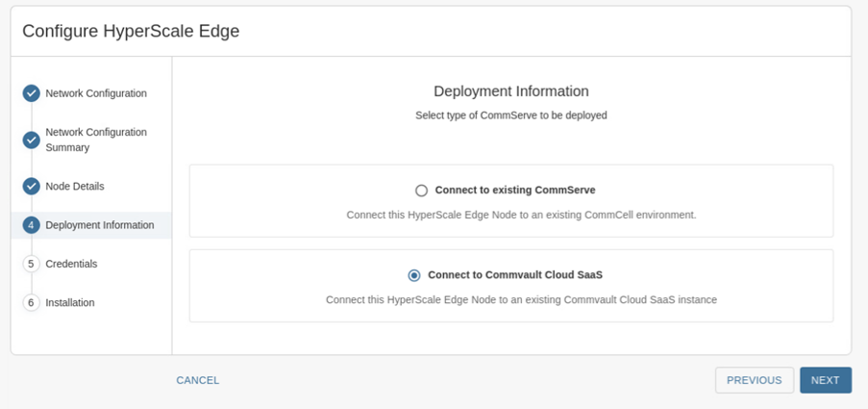Click the Network Configuration checkmark icon
This screenshot has height=409, width=868.
(x=31, y=93)
